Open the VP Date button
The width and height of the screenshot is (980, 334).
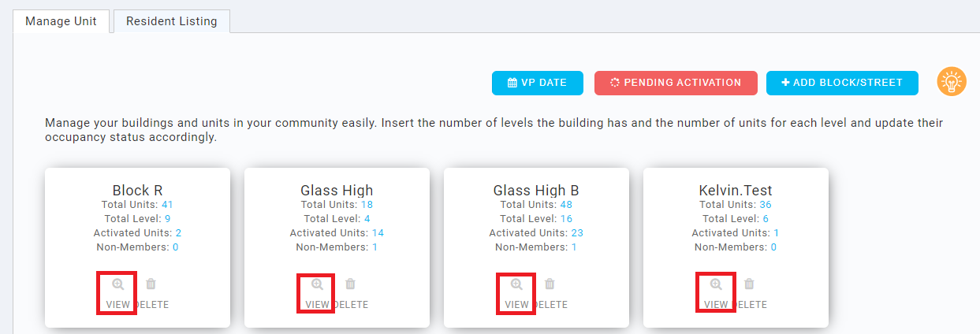click(538, 83)
